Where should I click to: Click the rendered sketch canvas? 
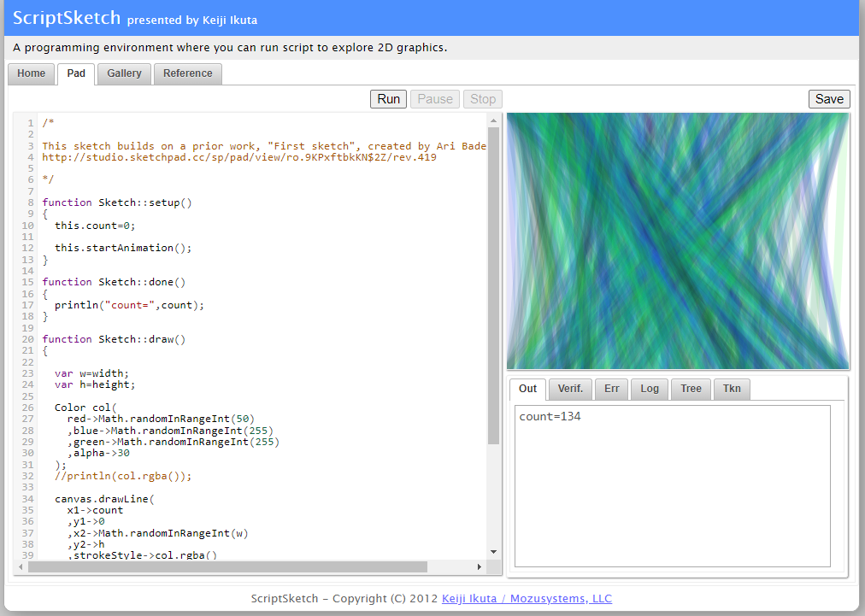[678, 241]
